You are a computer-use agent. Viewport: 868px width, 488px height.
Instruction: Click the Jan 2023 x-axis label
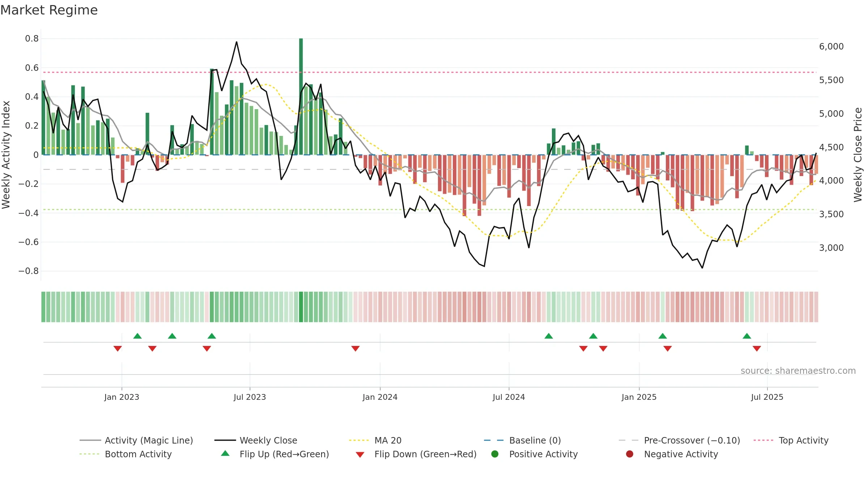(x=122, y=397)
